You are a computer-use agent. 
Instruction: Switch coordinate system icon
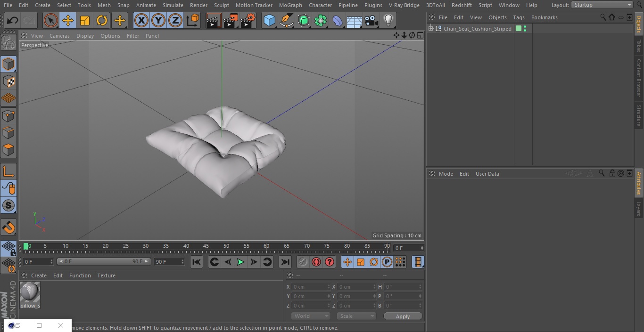coord(193,20)
